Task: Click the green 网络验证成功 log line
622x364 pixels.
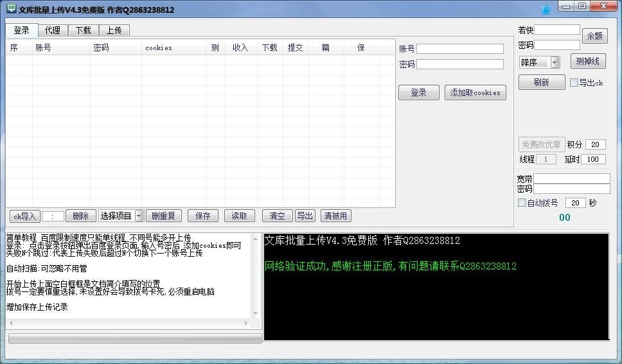Action: (390, 266)
